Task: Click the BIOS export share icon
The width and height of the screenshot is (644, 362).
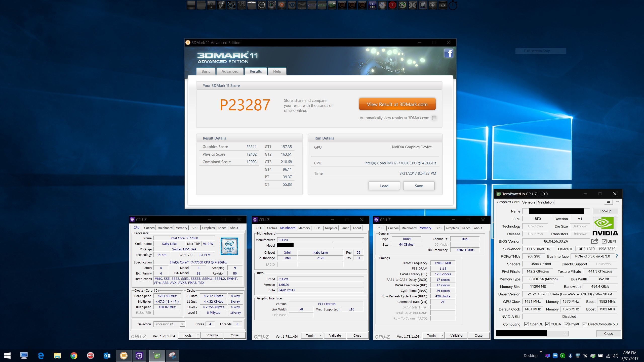Action: [x=595, y=241]
